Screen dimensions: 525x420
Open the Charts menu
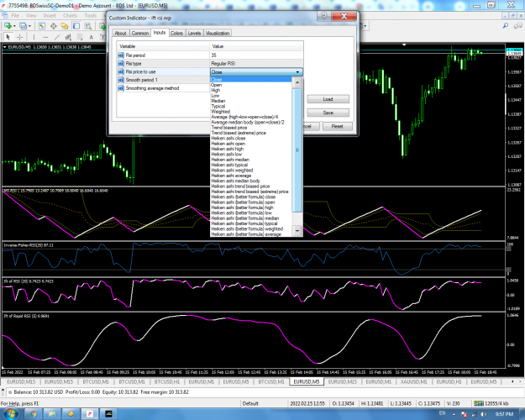click(x=70, y=15)
